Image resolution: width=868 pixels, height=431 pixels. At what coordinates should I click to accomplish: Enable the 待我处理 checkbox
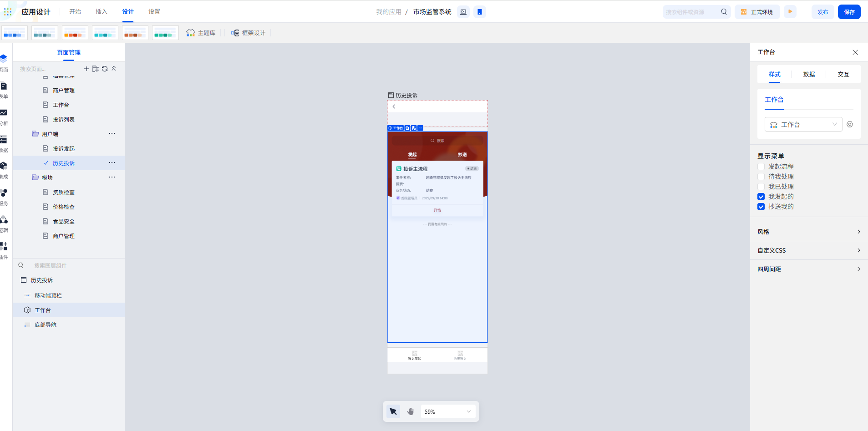(x=761, y=177)
